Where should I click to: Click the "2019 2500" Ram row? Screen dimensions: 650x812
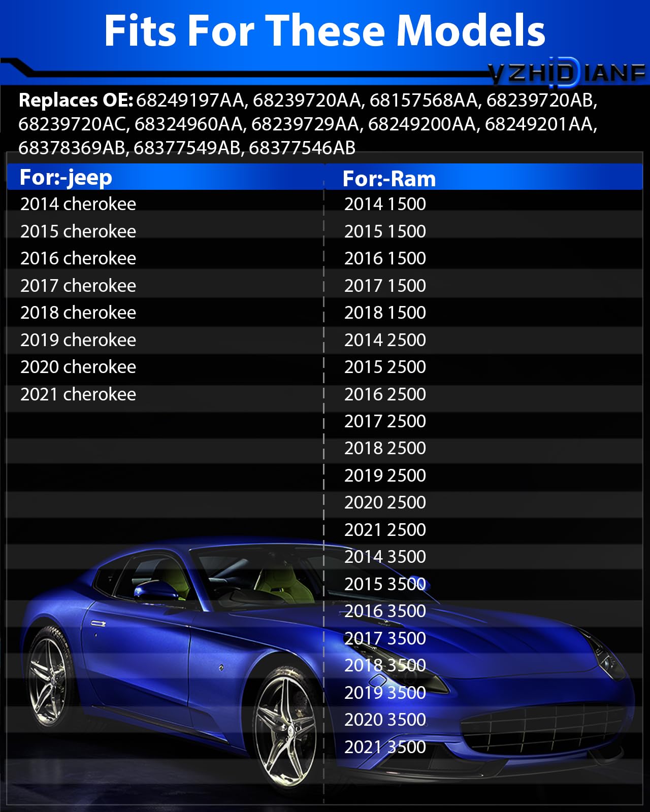tap(385, 476)
